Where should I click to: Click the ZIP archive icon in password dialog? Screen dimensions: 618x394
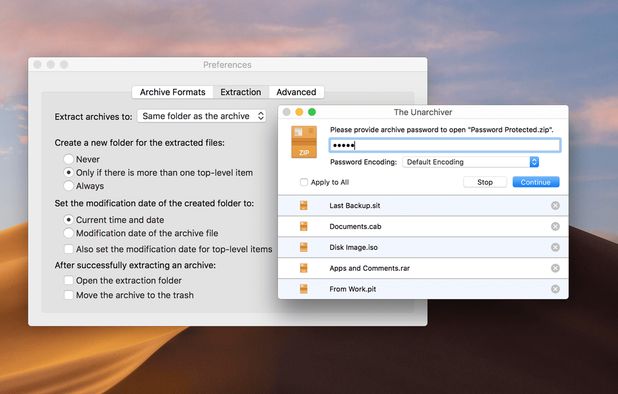click(304, 142)
